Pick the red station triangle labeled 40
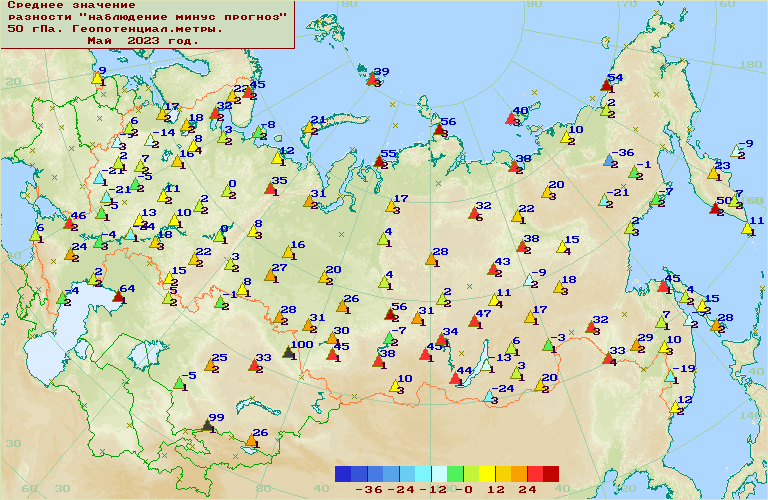The height and width of the screenshot is (500, 768). [x=512, y=118]
